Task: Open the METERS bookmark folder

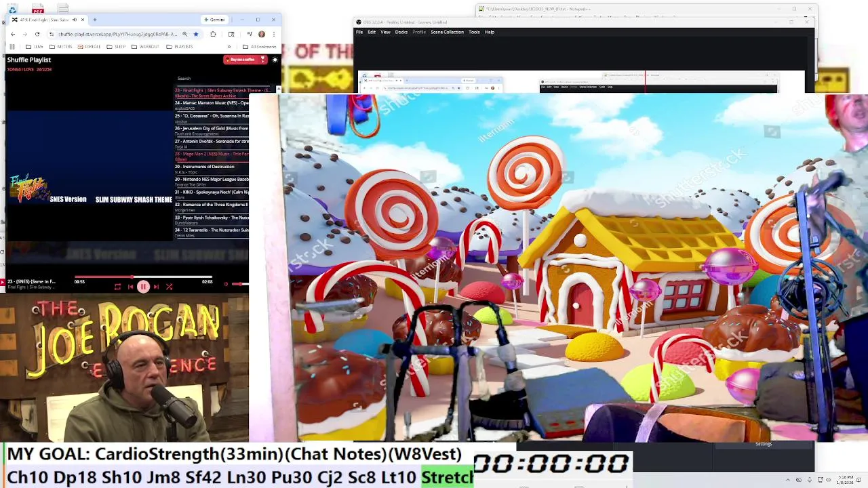Action: point(61,47)
